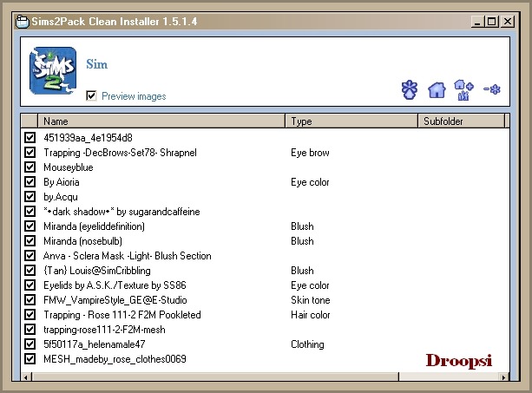This screenshot has height=393, width=532.
Task: Click the Clothing type cell
Action: click(x=307, y=344)
